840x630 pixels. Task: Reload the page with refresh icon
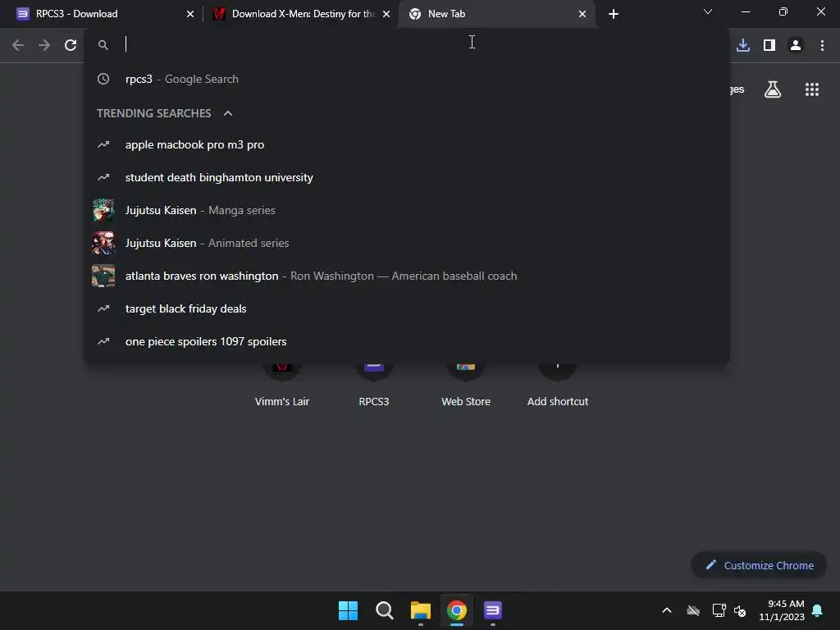click(71, 45)
